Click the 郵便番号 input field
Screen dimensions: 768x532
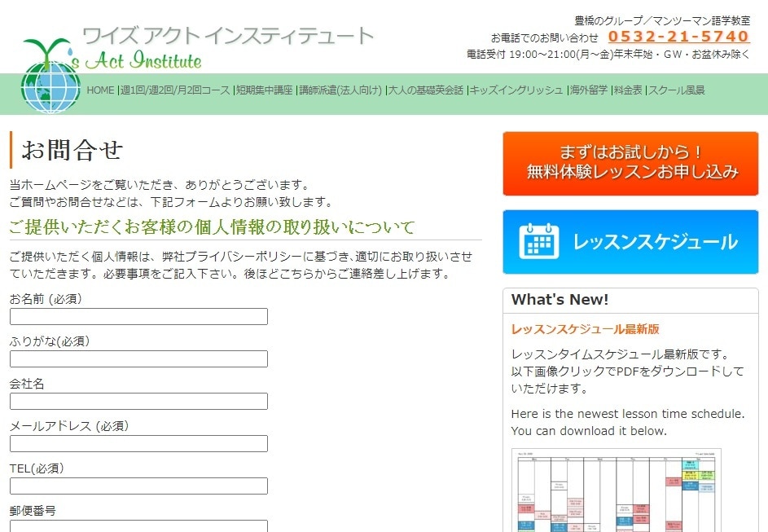click(138, 526)
